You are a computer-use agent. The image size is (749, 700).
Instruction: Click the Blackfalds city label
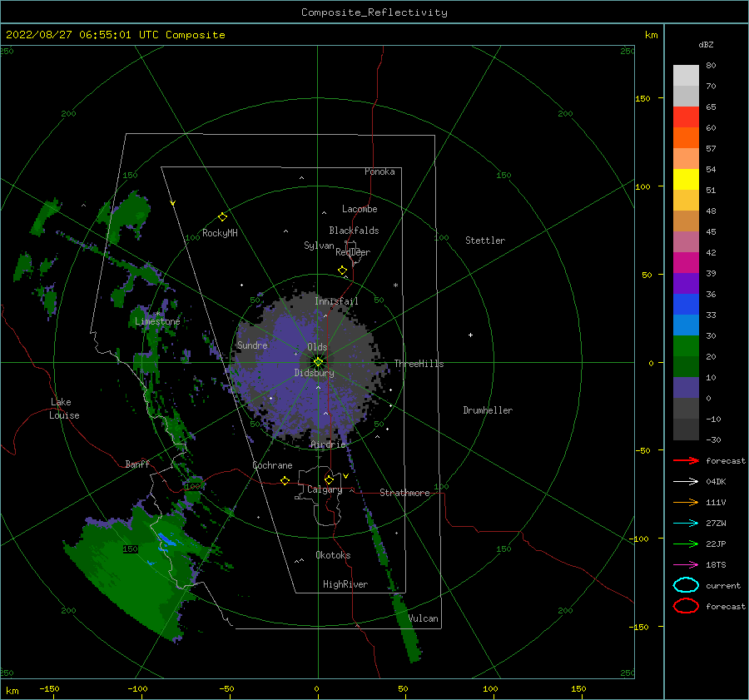[x=354, y=231]
